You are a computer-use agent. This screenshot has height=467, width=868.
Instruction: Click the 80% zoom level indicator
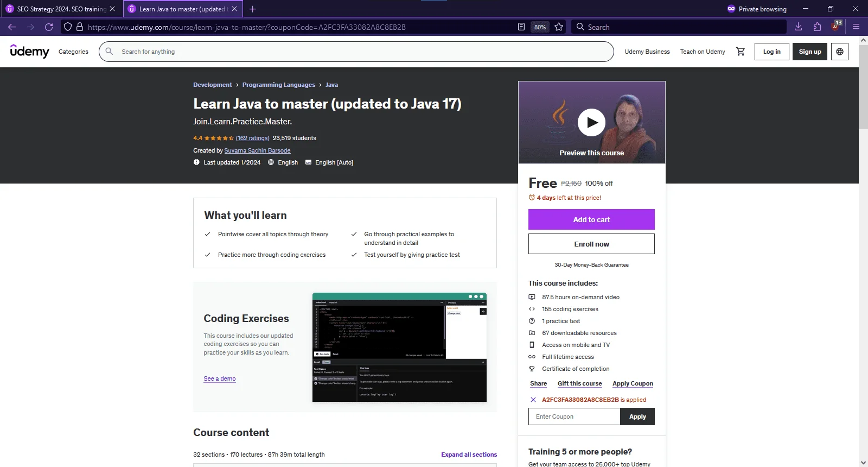(x=540, y=27)
